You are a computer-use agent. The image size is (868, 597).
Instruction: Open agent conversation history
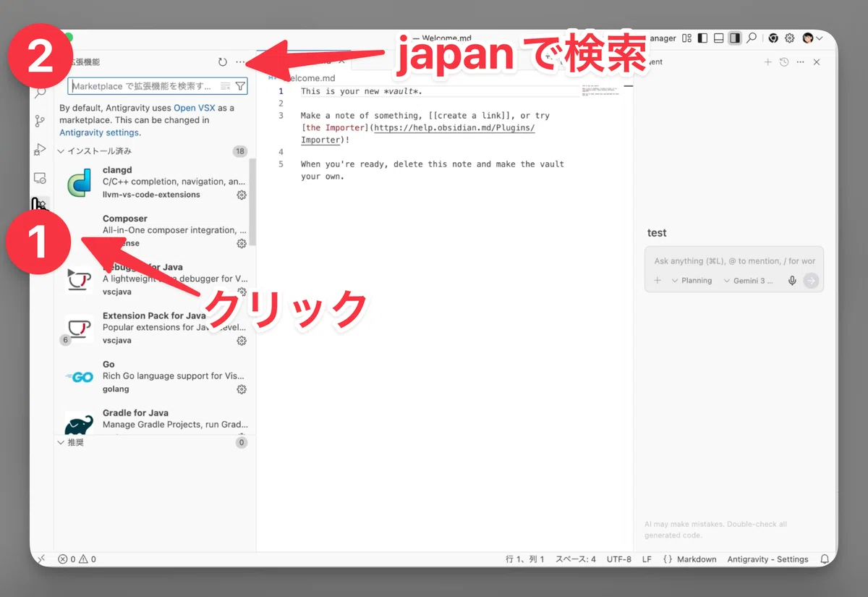point(784,62)
